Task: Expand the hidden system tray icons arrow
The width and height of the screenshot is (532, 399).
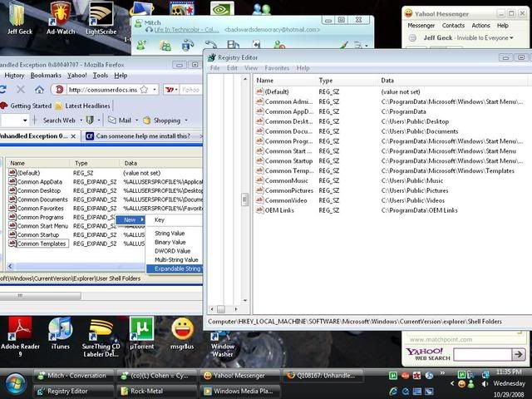Action: click(451, 384)
